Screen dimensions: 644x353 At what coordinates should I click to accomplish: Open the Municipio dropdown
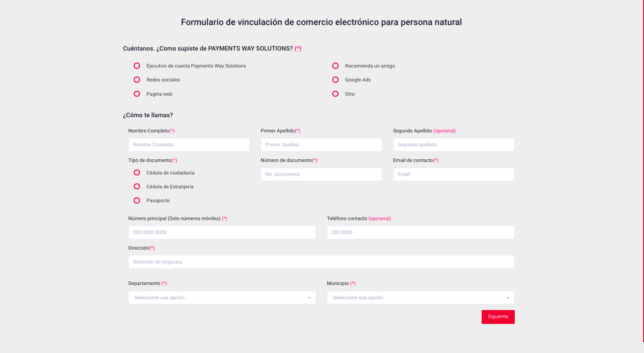(x=420, y=298)
